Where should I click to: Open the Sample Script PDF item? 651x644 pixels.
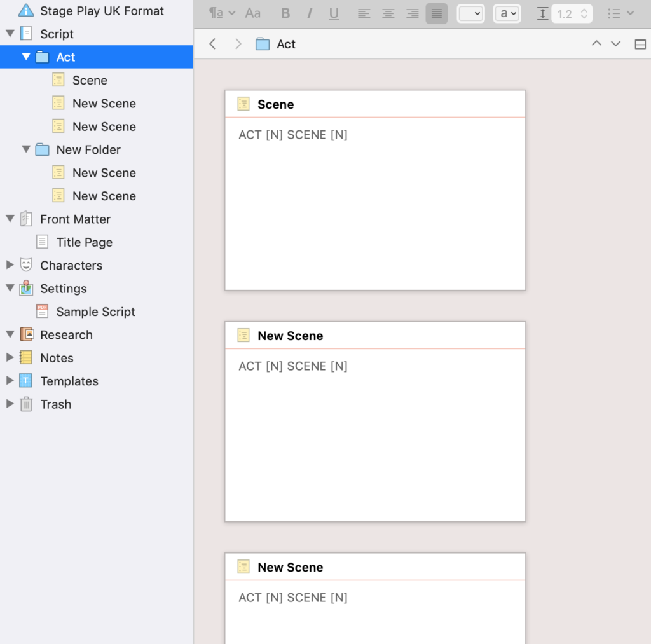tap(95, 312)
